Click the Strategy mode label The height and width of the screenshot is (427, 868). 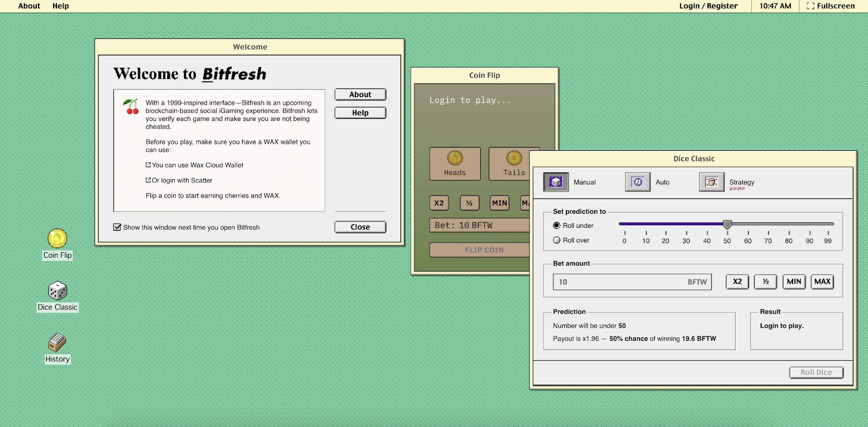[742, 182]
